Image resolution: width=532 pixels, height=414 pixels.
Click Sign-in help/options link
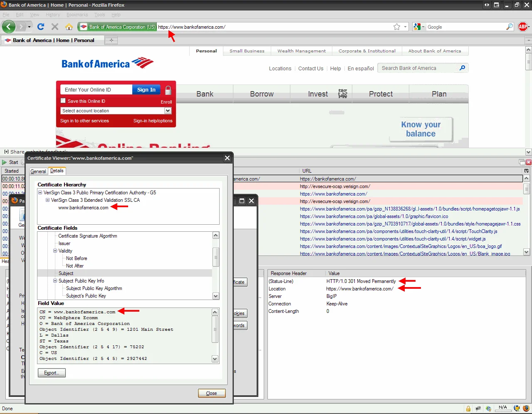tap(153, 121)
